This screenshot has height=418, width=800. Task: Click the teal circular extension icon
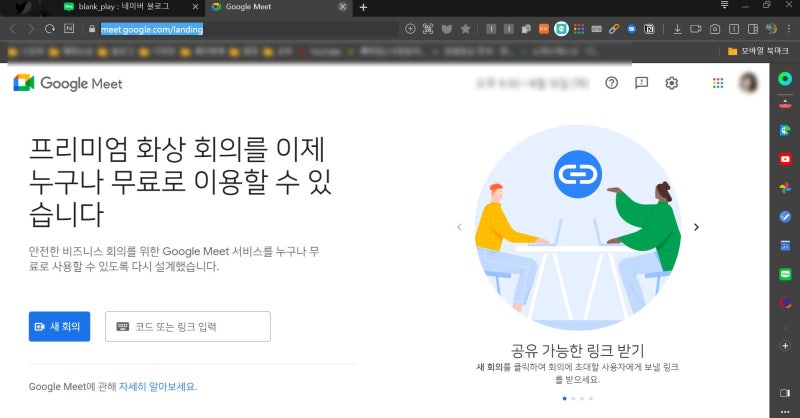(x=561, y=29)
